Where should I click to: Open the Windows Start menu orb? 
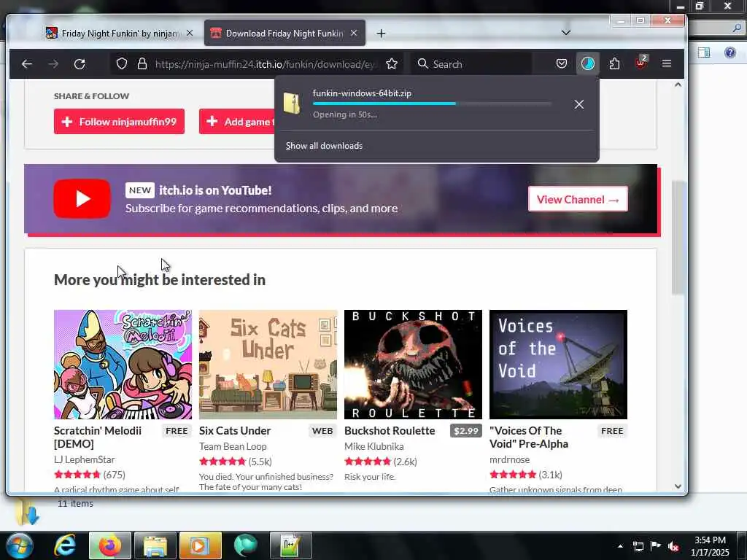[19, 545]
